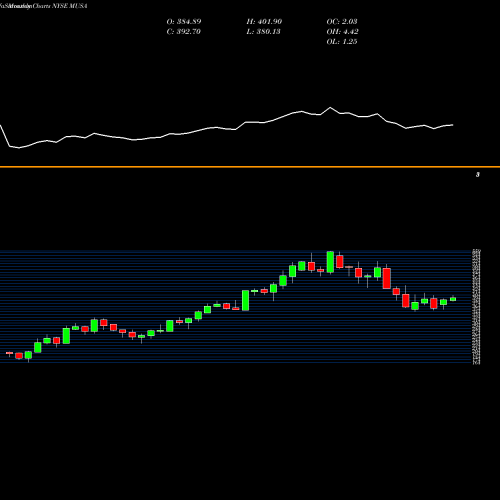Click the '3' label below the orange line

(x=478, y=175)
